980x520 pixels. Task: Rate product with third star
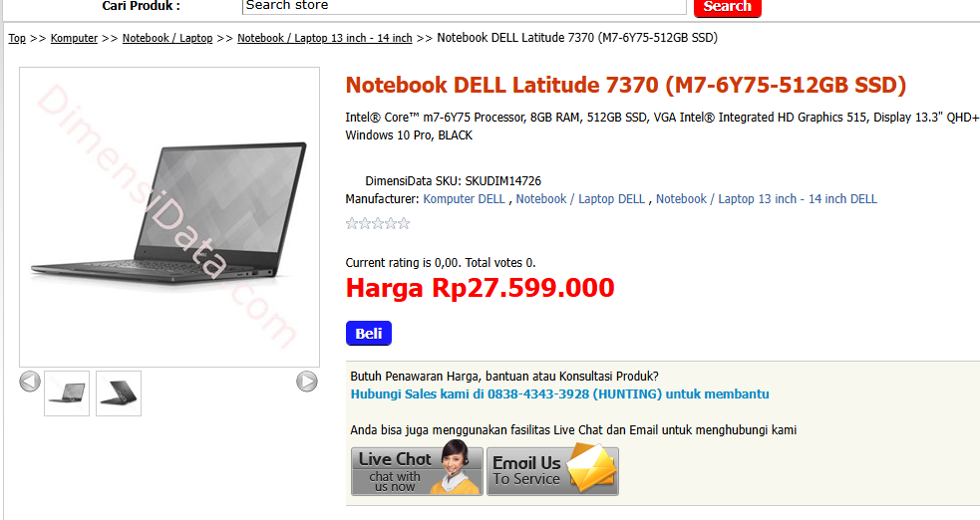pos(378,223)
